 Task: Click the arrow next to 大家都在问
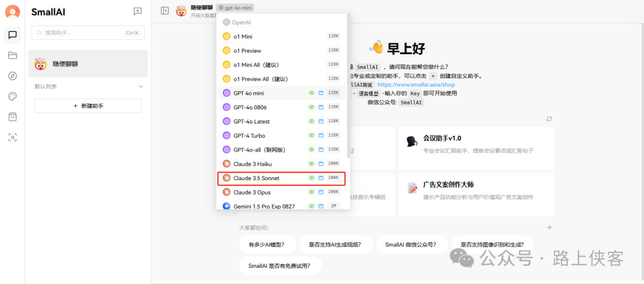[x=549, y=227]
